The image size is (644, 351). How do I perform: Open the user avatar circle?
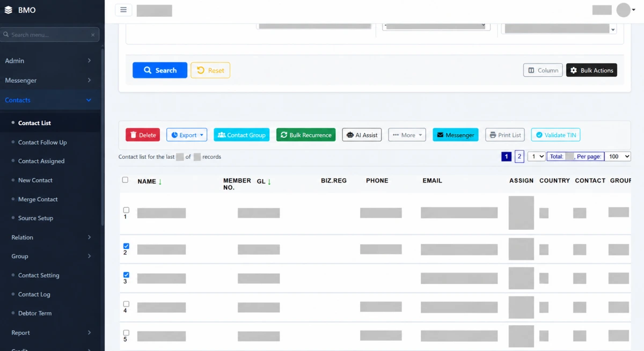coord(623,10)
